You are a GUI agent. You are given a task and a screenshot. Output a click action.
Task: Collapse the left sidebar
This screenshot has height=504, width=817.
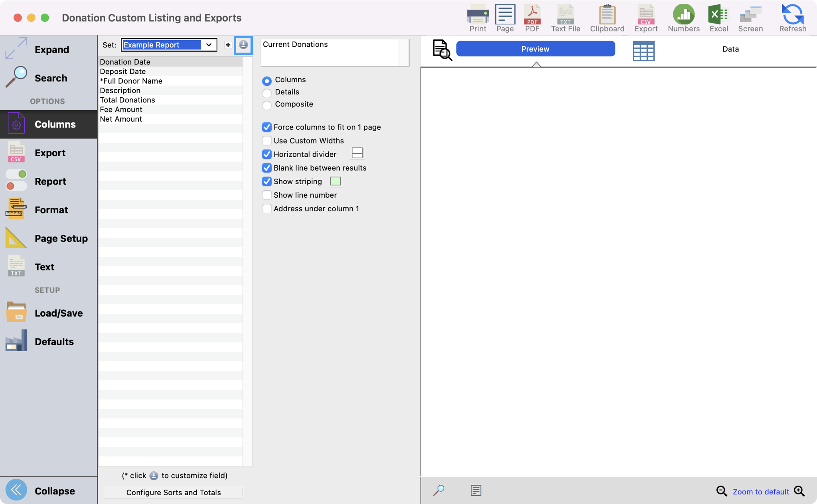17,490
